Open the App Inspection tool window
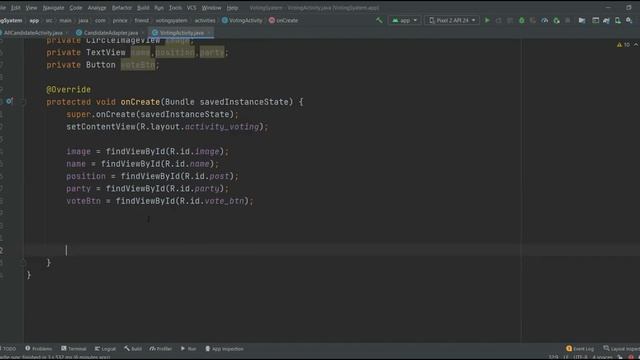This screenshot has height=360, width=640. (x=224, y=349)
